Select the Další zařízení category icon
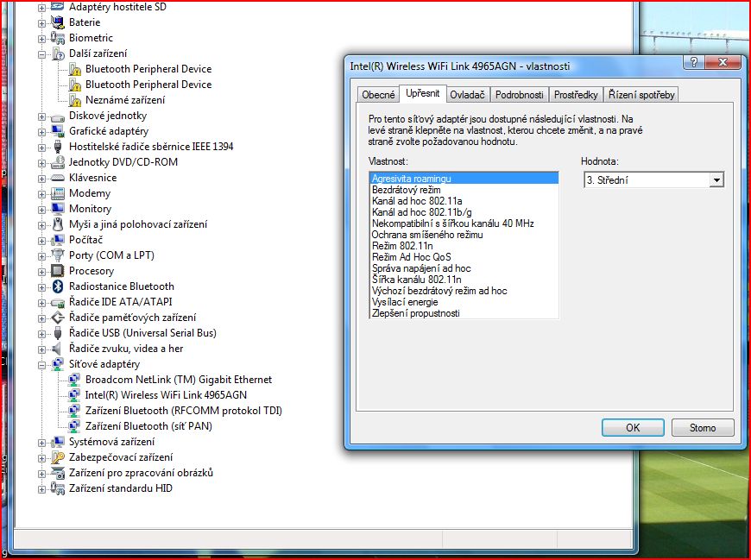The image size is (751, 560). [58, 53]
